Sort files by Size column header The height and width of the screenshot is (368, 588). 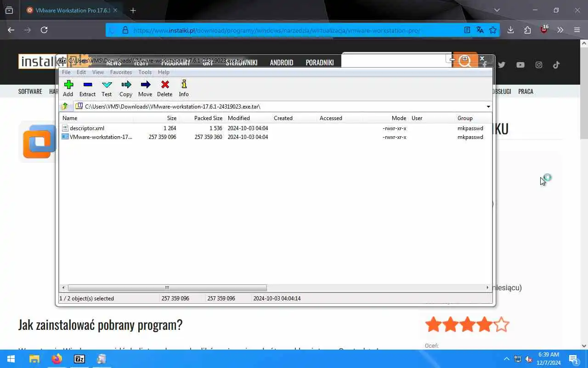click(x=156, y=118)
